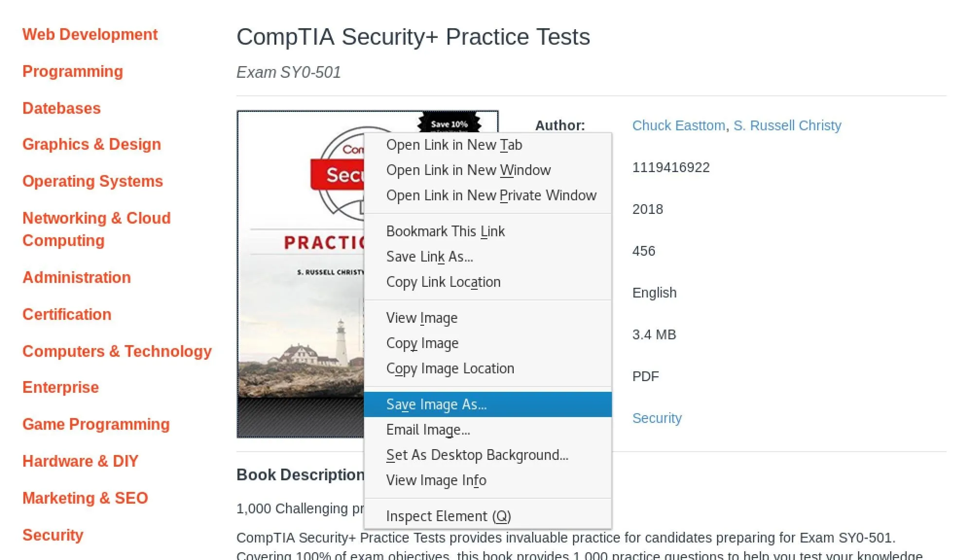Viewport: 970px width, 560px height.
Task: Go to Networking & Cloud Computing category
Action: (x=96, y=229)
